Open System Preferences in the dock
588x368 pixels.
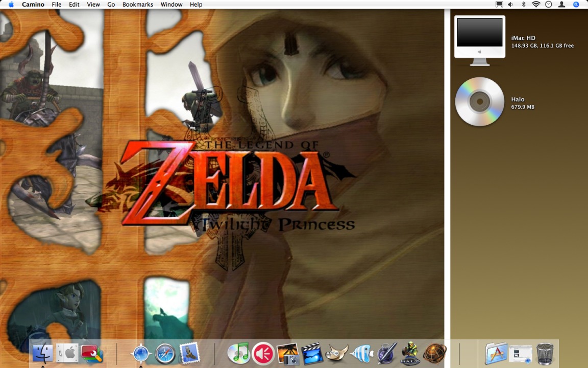point(67,353)
